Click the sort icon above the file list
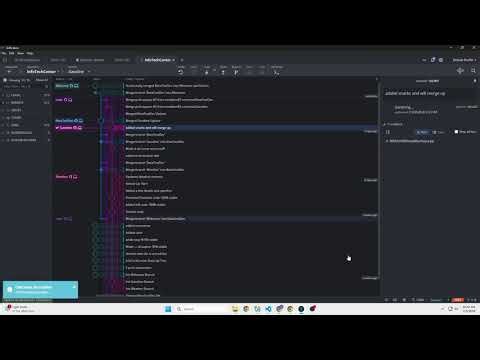This screenshot has width=480, height=360. pyautogui.click(x=388, y=132)
